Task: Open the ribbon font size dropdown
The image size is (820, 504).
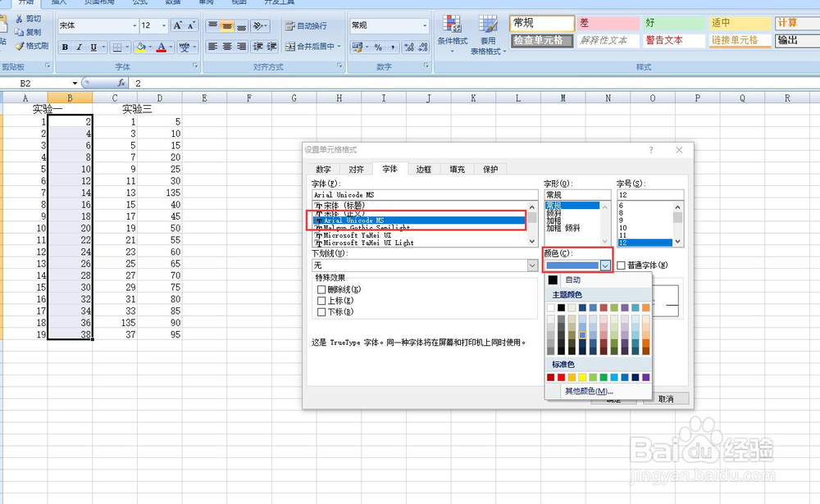Action: coord(164,25)
